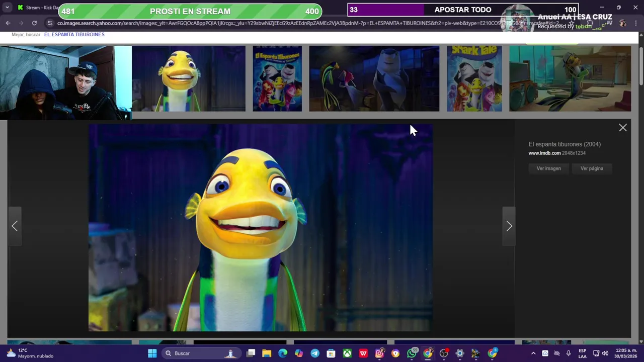Open Settings gear from the taskbar
Viewport: 644px width, 362px height.
tap(460, 353)
